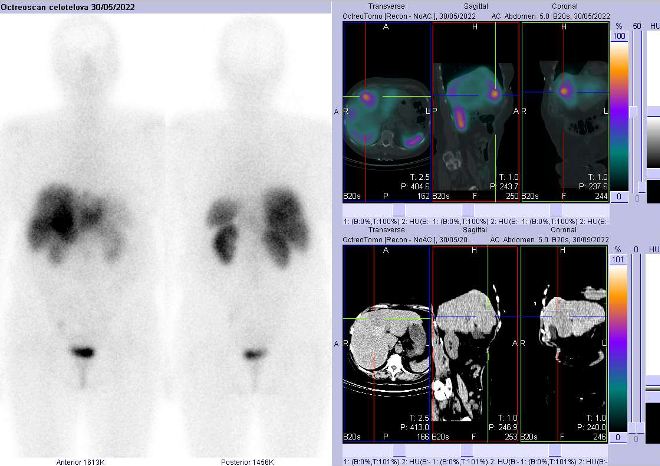Click the lower panel vertical window slider handle
660x466 pixels.
(x=636, y=429)
